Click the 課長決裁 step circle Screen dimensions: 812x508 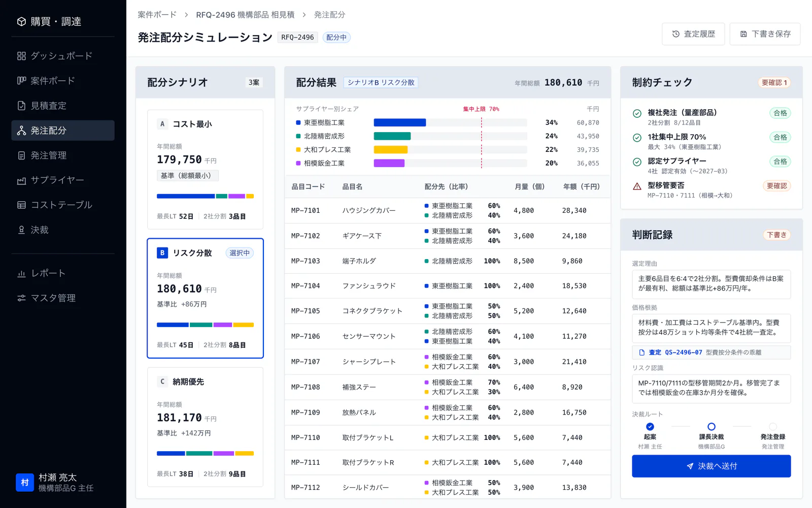[x=712, y=427]
